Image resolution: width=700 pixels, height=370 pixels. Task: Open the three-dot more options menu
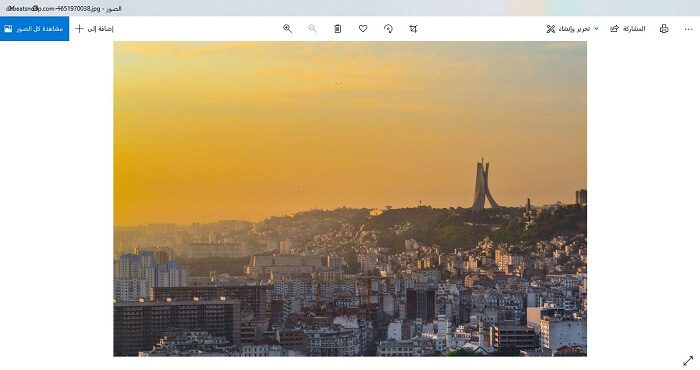click(x=688, y=29)
